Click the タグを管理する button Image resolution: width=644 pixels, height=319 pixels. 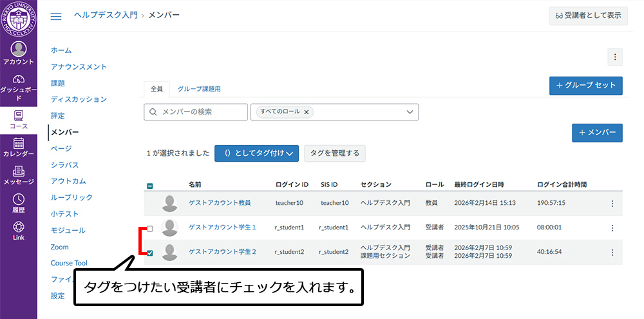click(335, 153)
